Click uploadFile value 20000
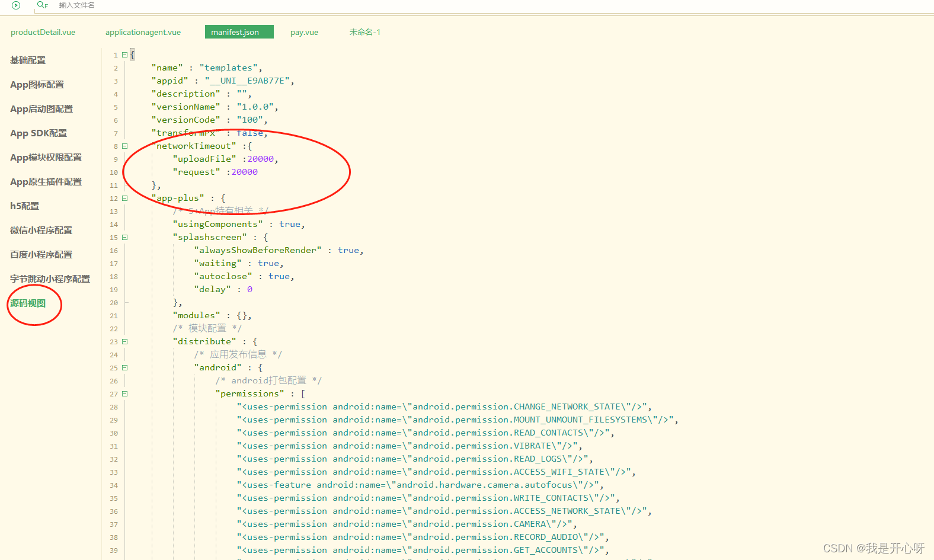The width and height of the screenshot is (934, 560). [261, 159]
